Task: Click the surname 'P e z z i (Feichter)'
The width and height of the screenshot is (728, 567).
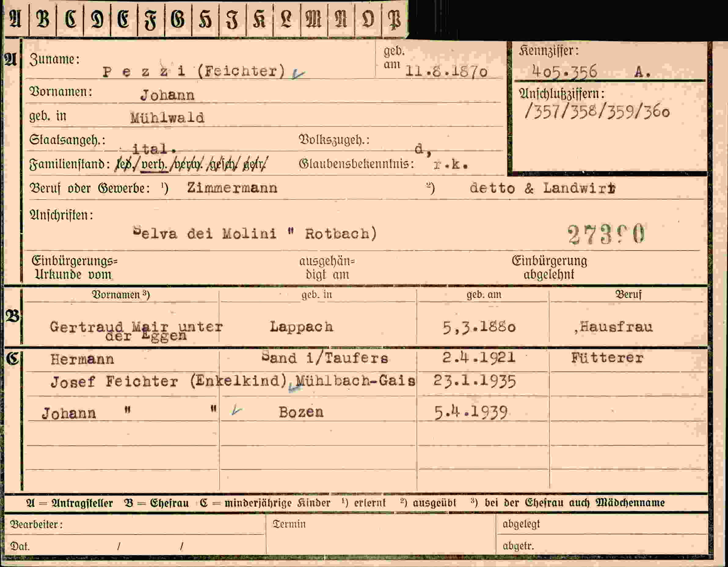Action: tap(194, 71)
